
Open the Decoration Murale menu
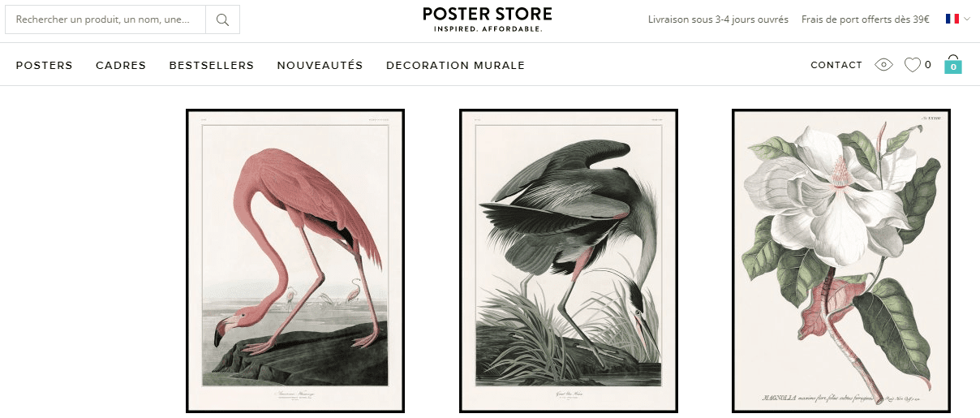tap(455, 65)
